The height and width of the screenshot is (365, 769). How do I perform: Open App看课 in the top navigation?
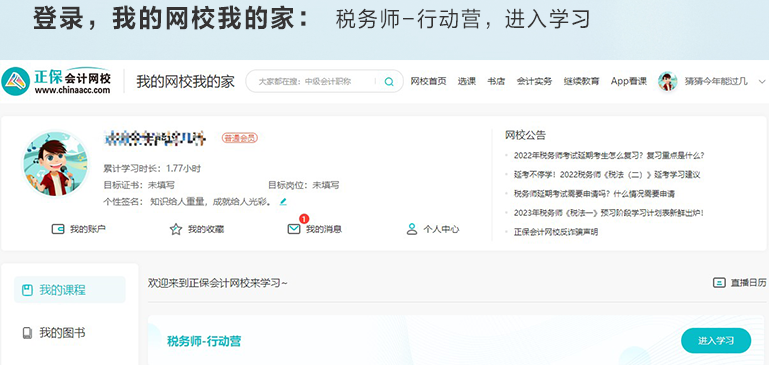coord(629,81)
